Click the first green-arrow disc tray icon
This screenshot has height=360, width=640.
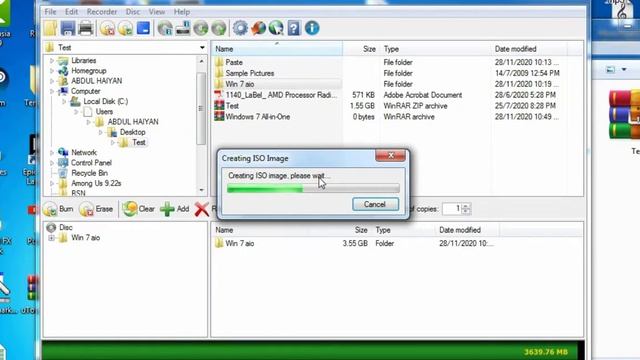(x=201, y=28)
